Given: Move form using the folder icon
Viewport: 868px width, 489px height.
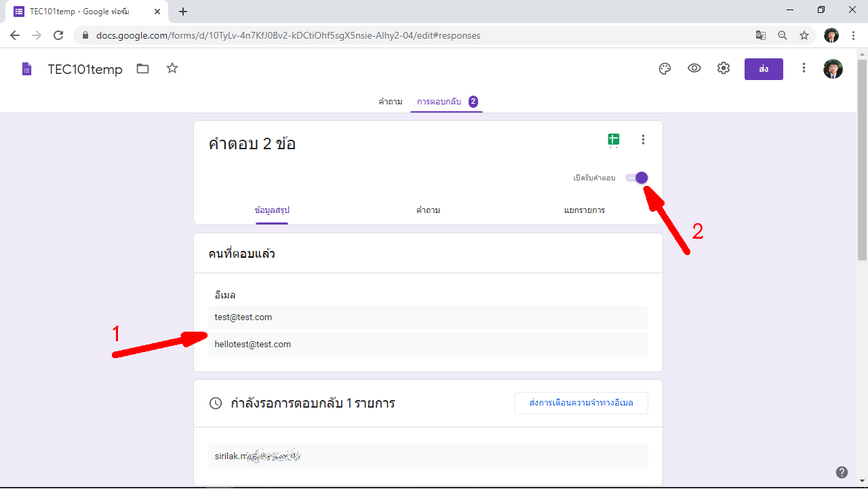Looking at the screenshot, I should [x=142, y=69].
